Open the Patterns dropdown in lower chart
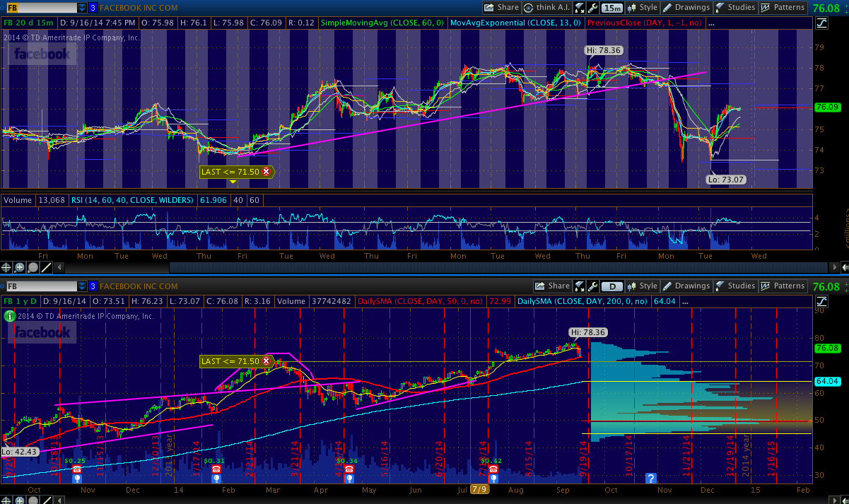849x504 pixels. coord(783,286)
